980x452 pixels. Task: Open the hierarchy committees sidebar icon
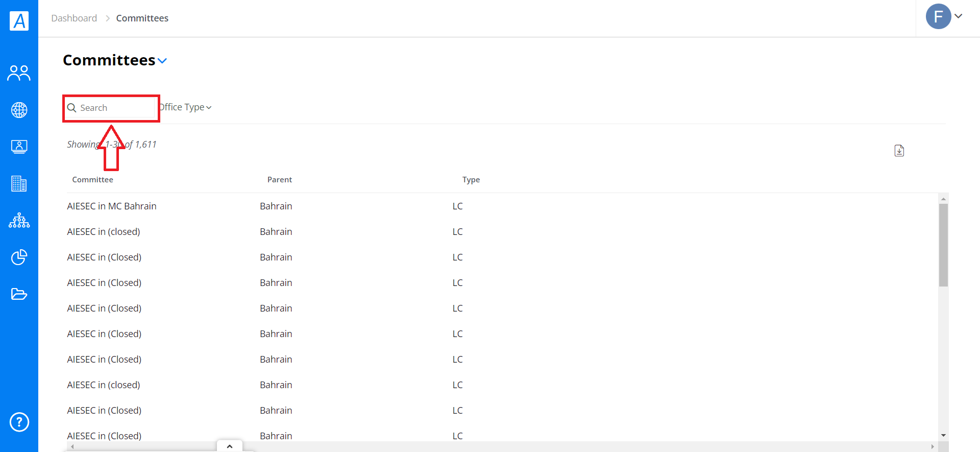19,220
